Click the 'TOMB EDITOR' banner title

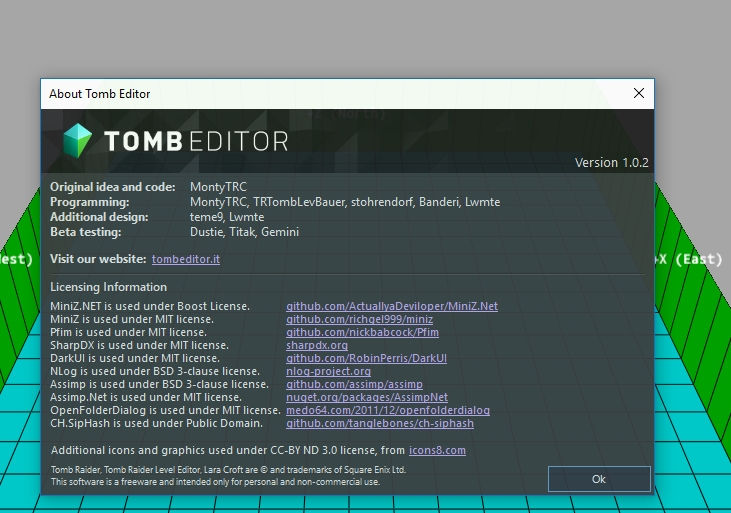point(196,141)
